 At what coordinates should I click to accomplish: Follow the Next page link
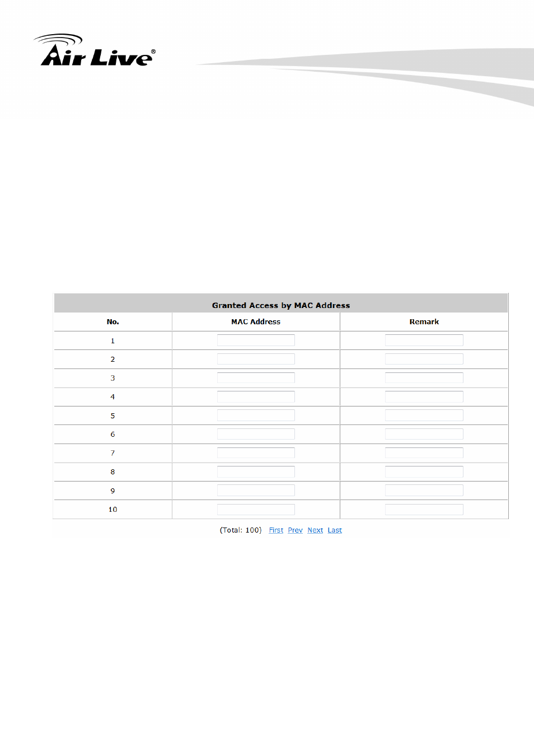pyautogui.click(x=315, y=530)
